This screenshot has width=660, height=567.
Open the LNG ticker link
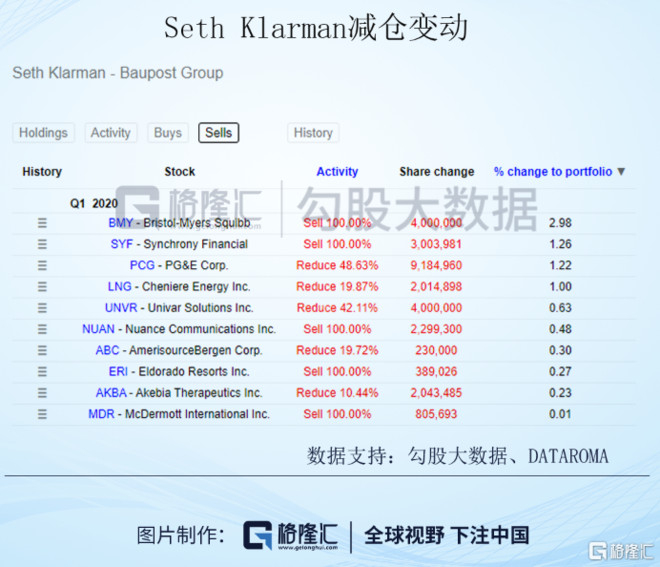click(x=120, y=287)
